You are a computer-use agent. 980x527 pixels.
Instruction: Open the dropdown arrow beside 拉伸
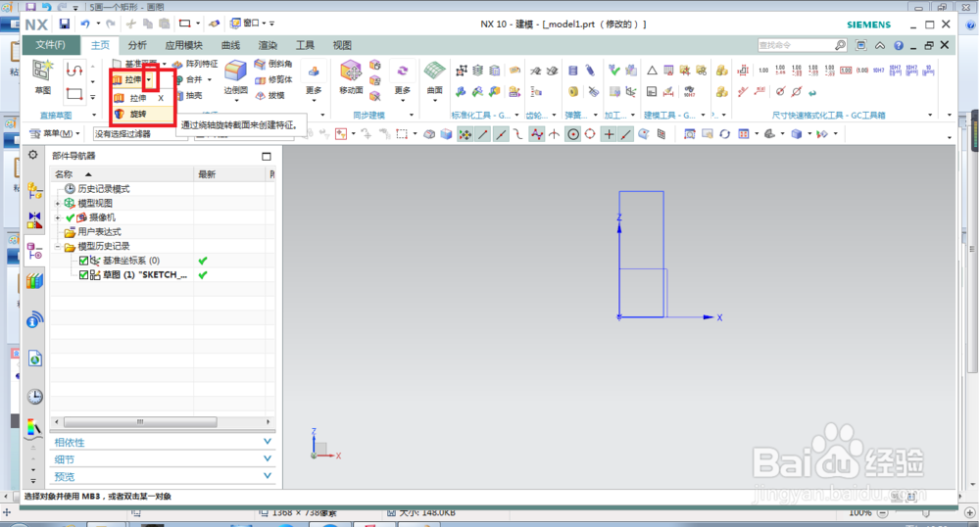point(149,79)
